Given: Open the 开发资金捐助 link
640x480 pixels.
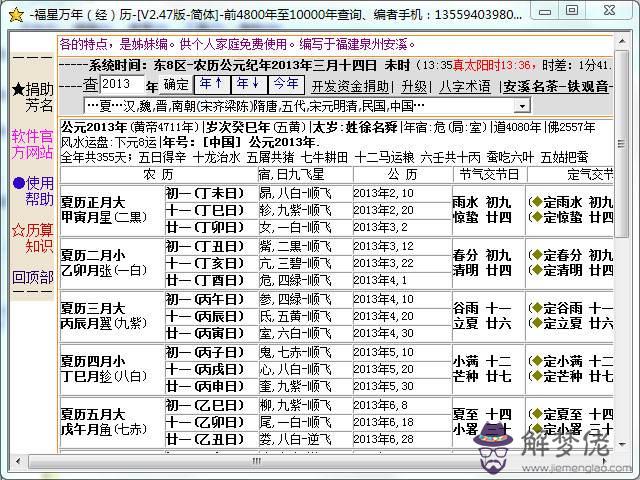Looking at the screenshot, I should (x=349, y=85).
